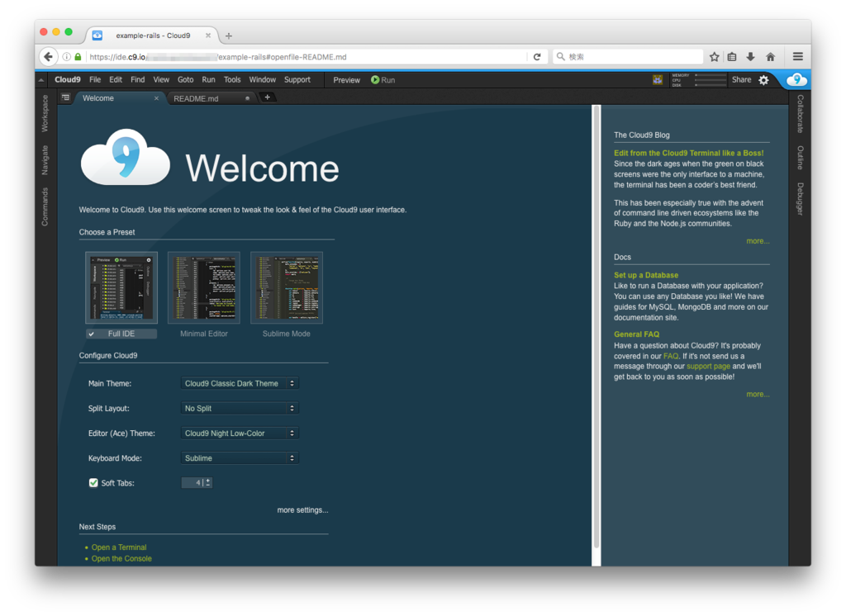The height and width of the screenshot is (616, 846).
Task: Open the Goto menu
Action: [186, 80]
